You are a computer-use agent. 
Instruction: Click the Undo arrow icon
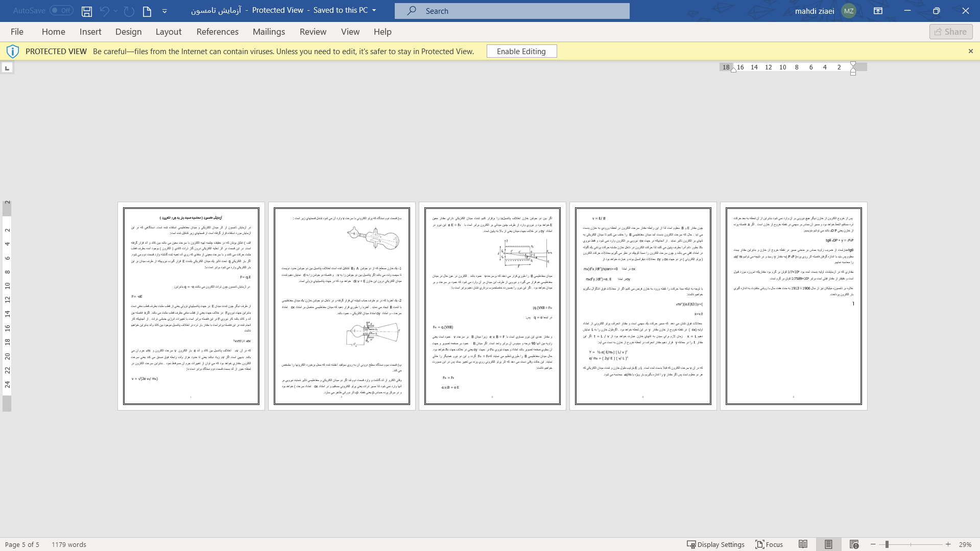[104, 11]
